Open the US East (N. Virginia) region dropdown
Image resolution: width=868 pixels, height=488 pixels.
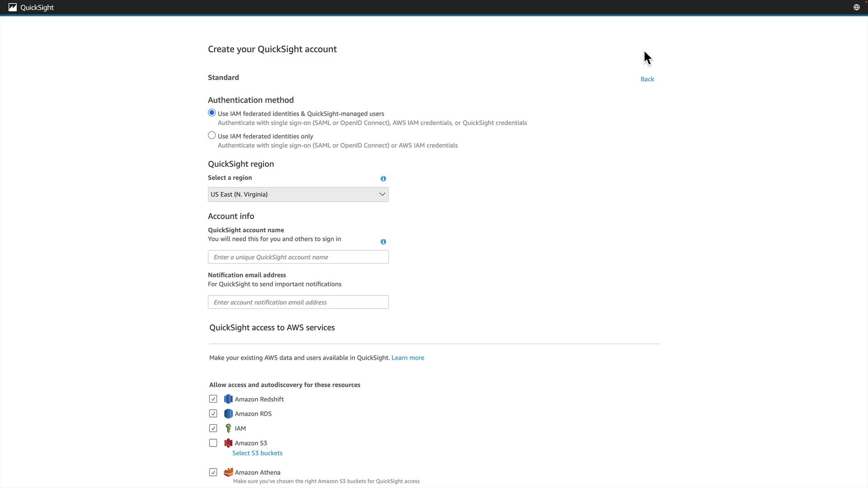[298, 194]
